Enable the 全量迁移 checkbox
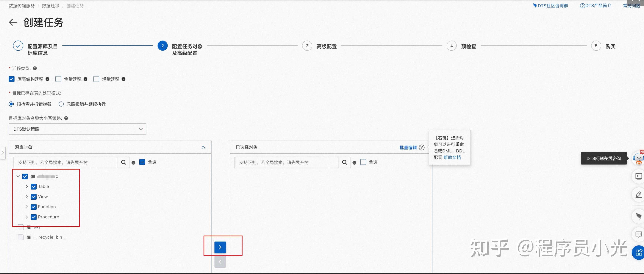The width and height of the screenshot is (644, 274). 58,79
